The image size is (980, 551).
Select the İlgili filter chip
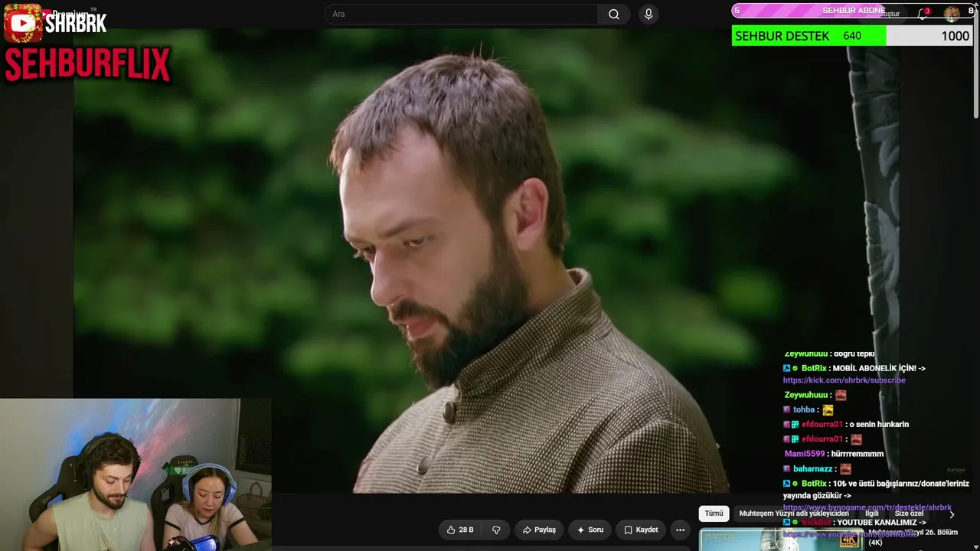coord(872,514)
